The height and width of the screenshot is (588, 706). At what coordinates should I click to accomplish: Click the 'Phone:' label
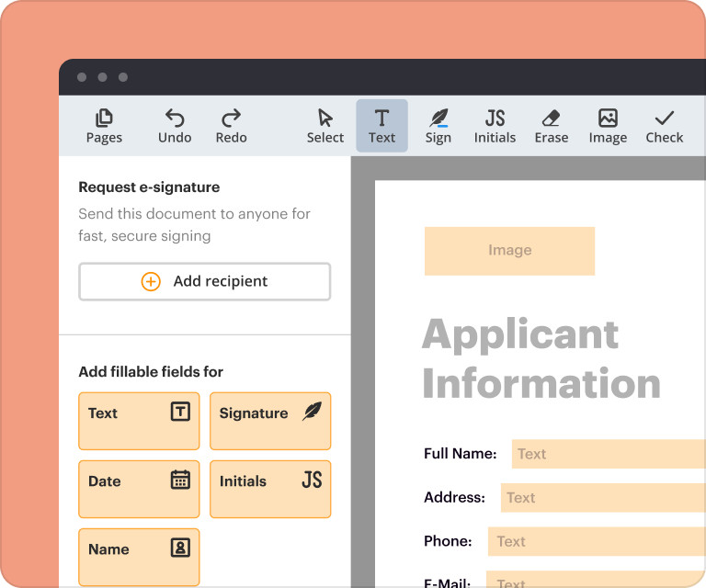448,541
